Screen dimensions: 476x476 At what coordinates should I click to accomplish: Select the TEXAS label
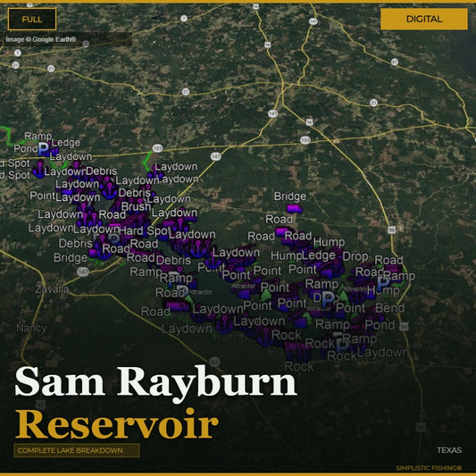click(x=449, y=450)
